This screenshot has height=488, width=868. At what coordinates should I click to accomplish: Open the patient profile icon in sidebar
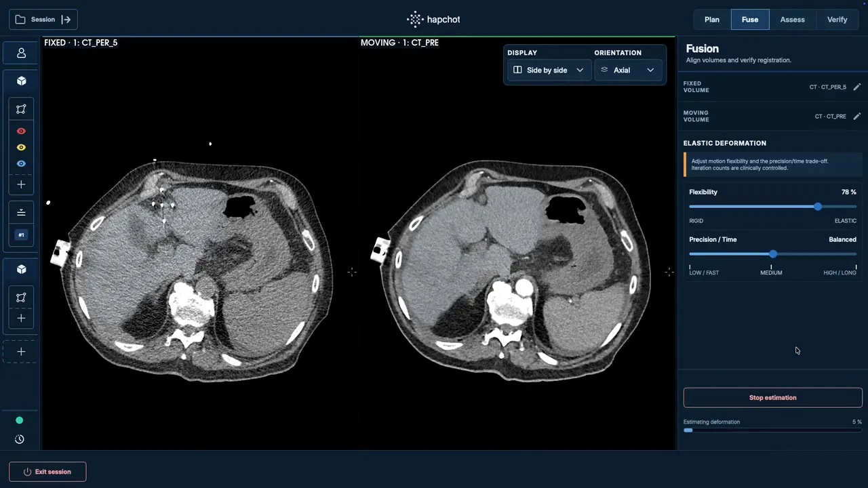point(21,53)
